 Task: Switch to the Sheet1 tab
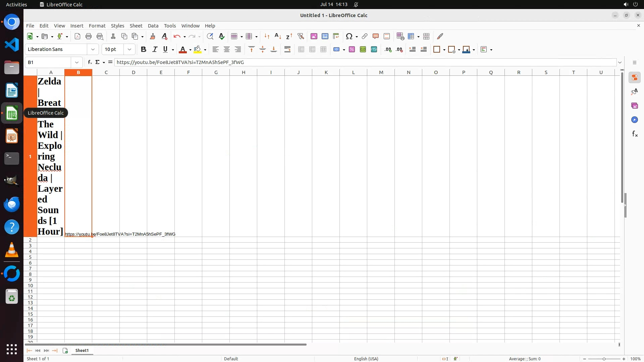[82, 351]
